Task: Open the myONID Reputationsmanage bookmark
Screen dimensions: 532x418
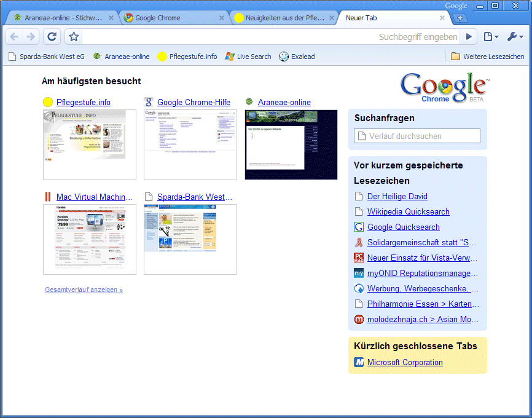Action: coord(423,273)
